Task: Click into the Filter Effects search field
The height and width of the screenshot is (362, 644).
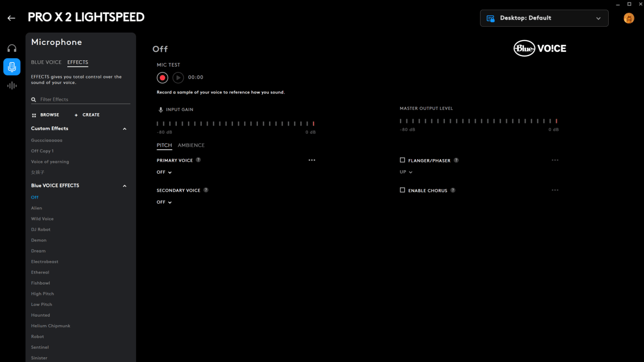Action: point(83,99)
